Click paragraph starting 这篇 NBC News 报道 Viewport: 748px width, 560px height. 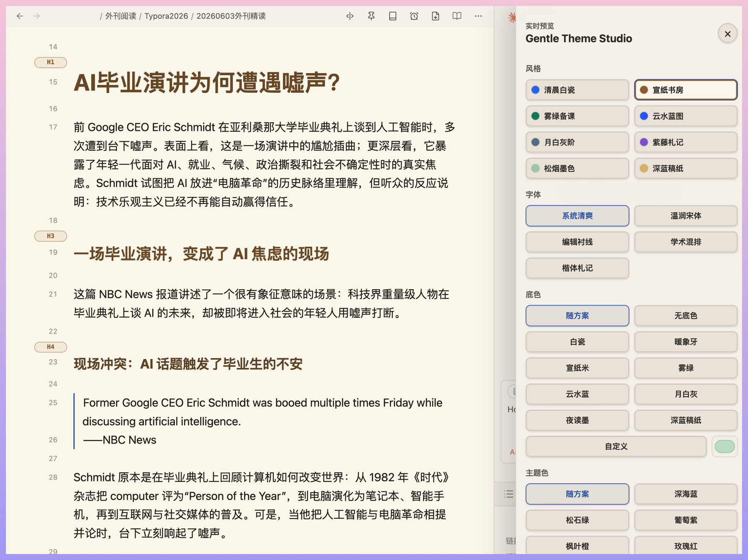point(261,303)
